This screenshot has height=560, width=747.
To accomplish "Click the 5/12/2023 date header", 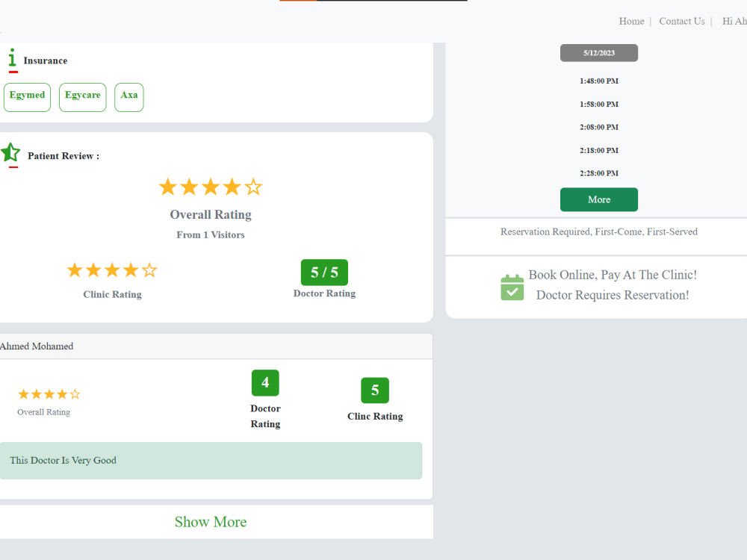I will pos(599,53).
